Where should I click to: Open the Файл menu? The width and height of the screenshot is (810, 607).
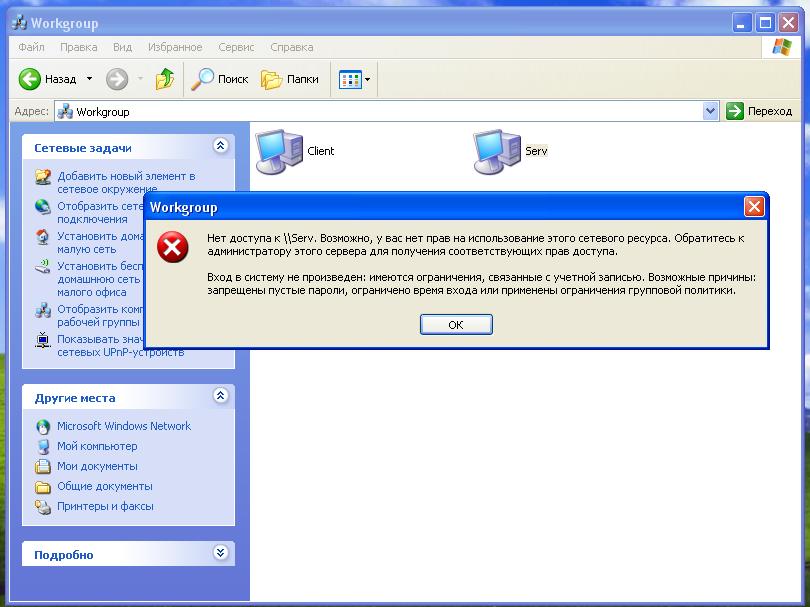point(32,47)
